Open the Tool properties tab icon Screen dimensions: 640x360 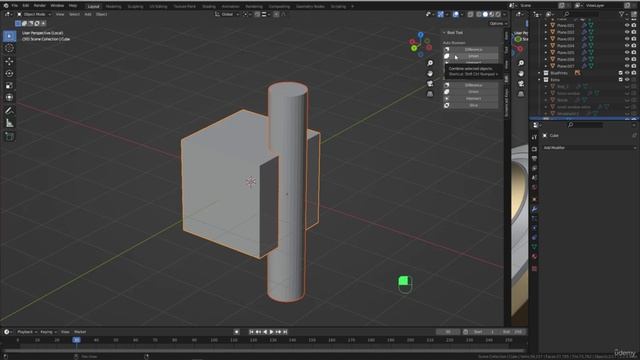(534, 138)
